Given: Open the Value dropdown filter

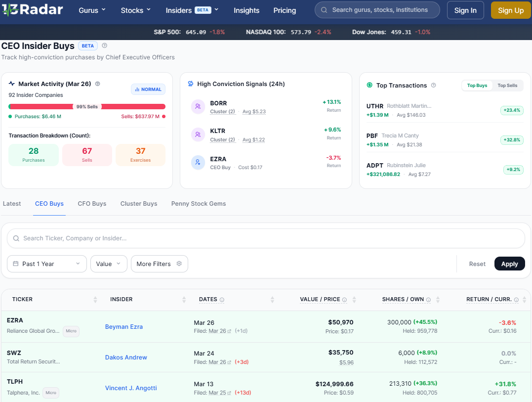Looking at the screenshot, I should point(109,264).
